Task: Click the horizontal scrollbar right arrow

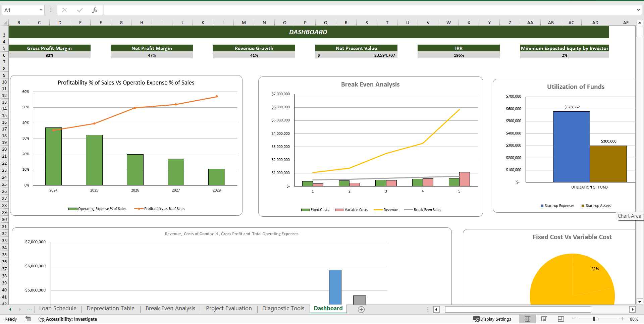Action: [x=633, y=309]
